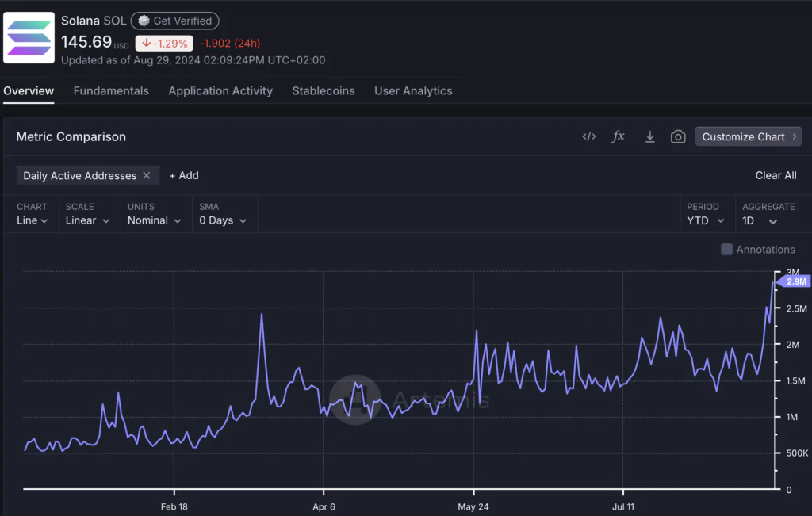The image size is (812, 516).
Task: Remove the Daily Active Addresses metric
Action: [147, 175]
